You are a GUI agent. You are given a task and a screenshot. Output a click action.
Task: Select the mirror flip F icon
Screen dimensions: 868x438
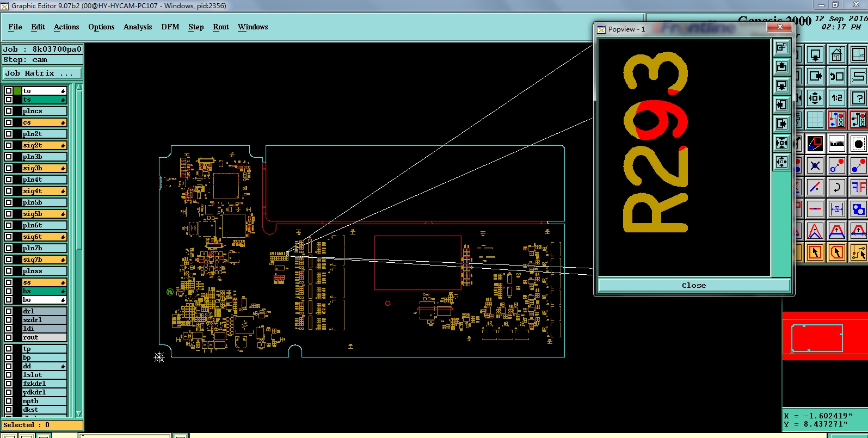coord(858,187)
